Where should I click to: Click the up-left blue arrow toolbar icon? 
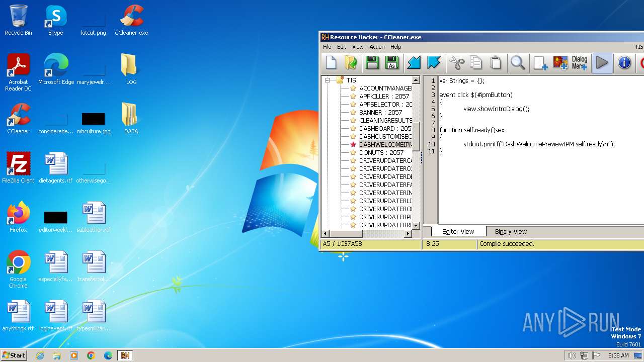[434, 63]
